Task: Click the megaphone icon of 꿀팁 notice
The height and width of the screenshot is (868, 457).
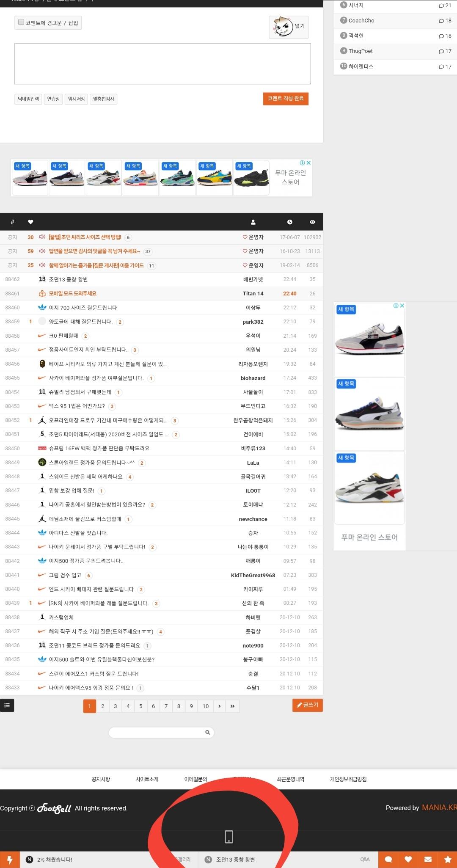Action: (42, 237)
